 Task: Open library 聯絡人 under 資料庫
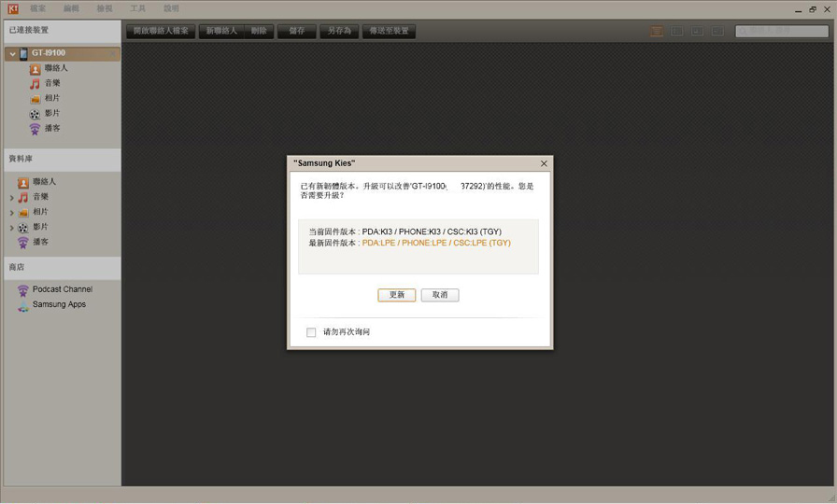tap(36, 182)
